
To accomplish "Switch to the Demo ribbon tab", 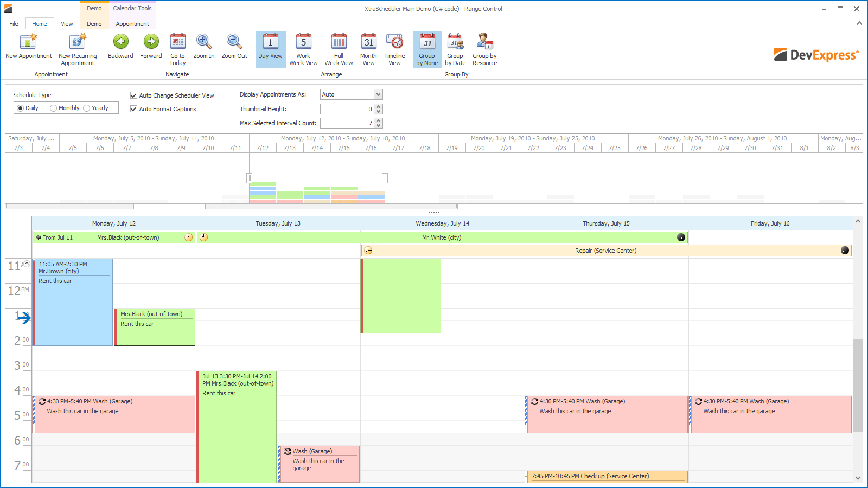I will (x=94, y=24).
